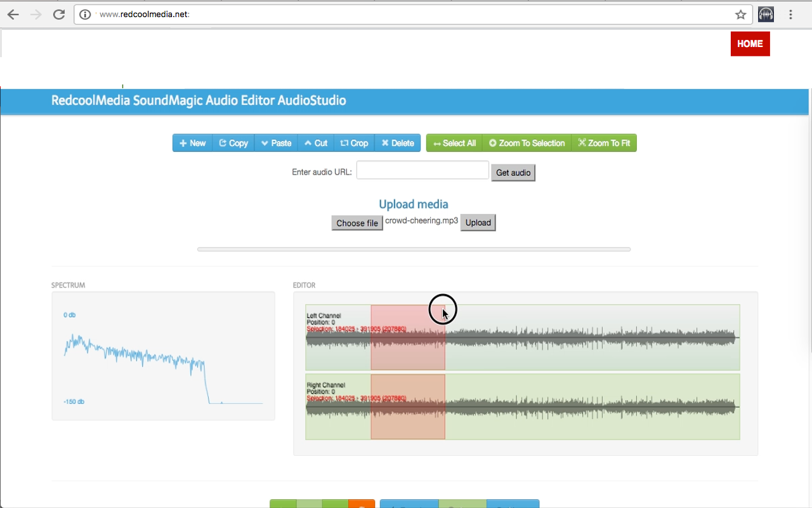Click the Upload media heading
The height and width of the screenshot is (508, 812).
tap(414, 204)
